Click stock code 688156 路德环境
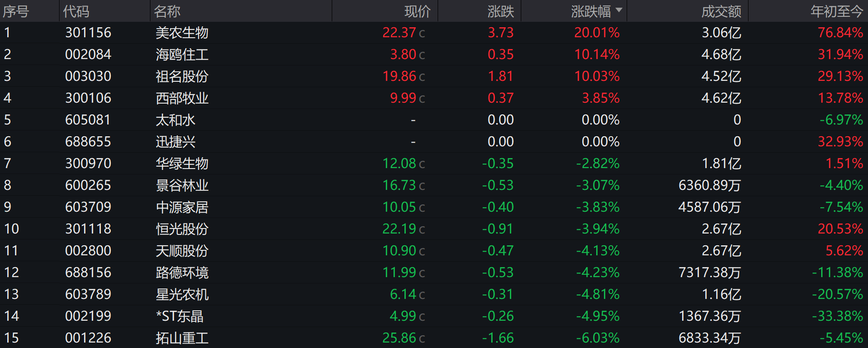Screen dimensions: 868x348 pos(88,273)
